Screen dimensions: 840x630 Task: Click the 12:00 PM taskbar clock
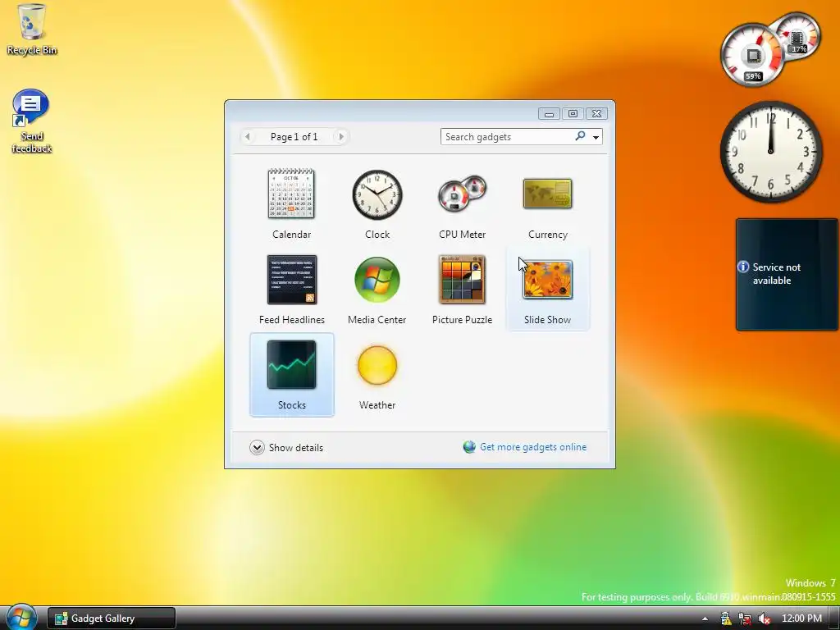click(801, 619)
